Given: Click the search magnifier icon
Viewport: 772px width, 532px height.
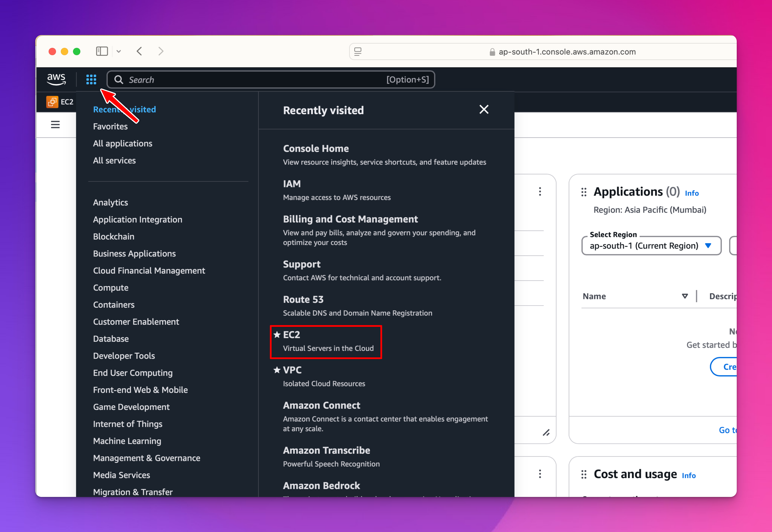Looking at the screenshot, I should 119,79.
